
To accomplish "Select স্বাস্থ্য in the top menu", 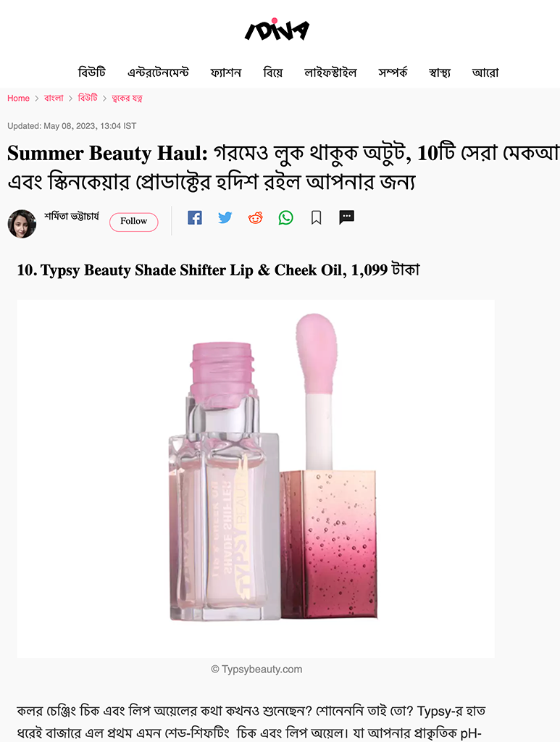I will pos(440,72).
